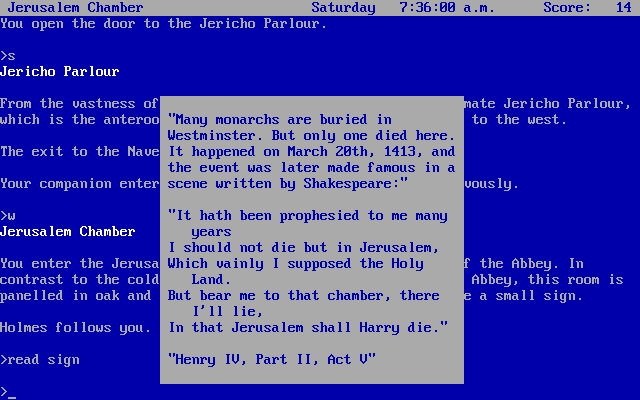Click 'scene written by Shakespeare:' line
This screenshot has height=400, width=640.
tap(288, 184)
